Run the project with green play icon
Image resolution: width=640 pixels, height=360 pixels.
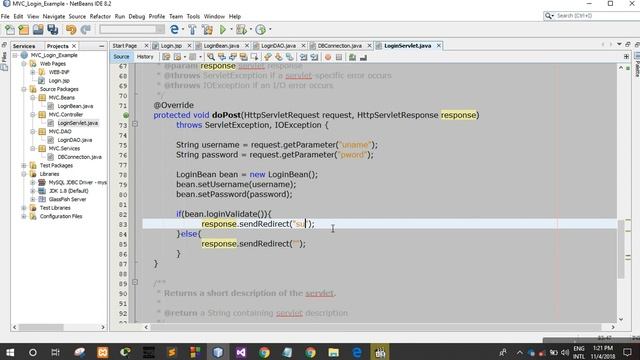coord(223,30)
